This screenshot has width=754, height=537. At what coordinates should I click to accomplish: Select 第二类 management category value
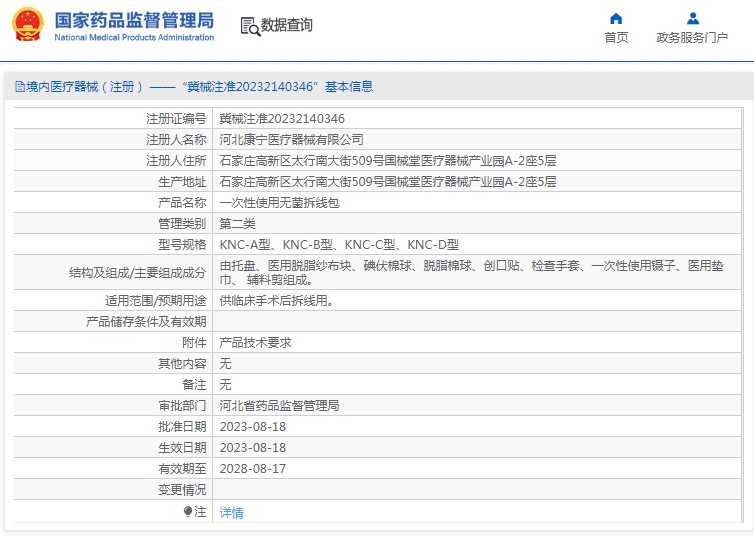pos(238,224)
